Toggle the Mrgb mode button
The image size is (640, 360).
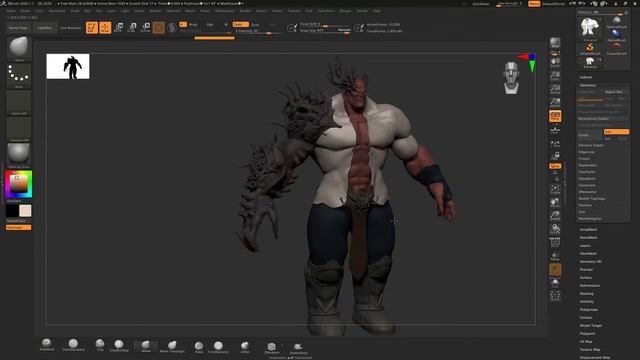(x=189, y=24)
